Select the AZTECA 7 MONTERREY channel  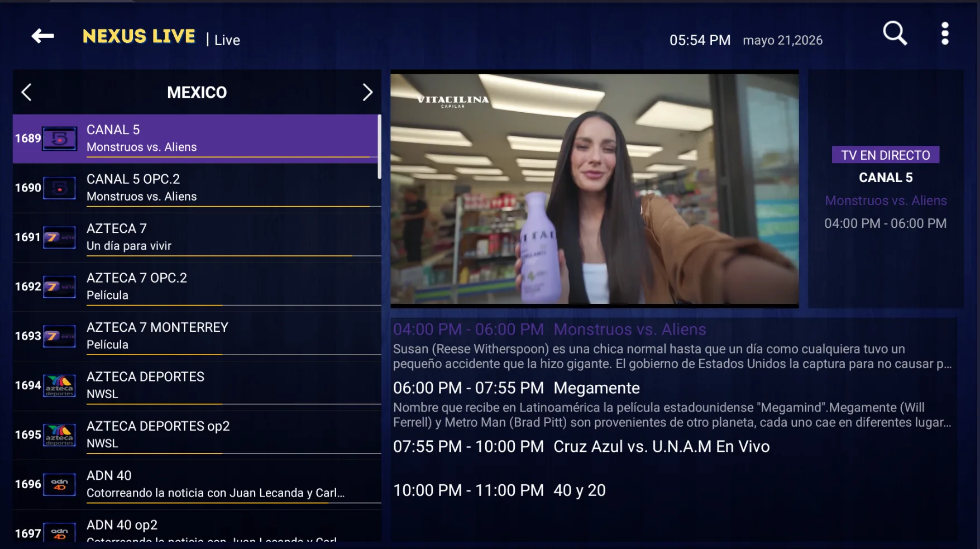click(157, 327)
